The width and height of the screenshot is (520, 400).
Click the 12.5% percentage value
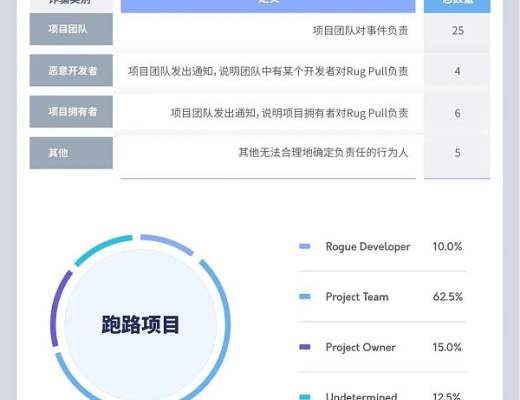(447, 396)
